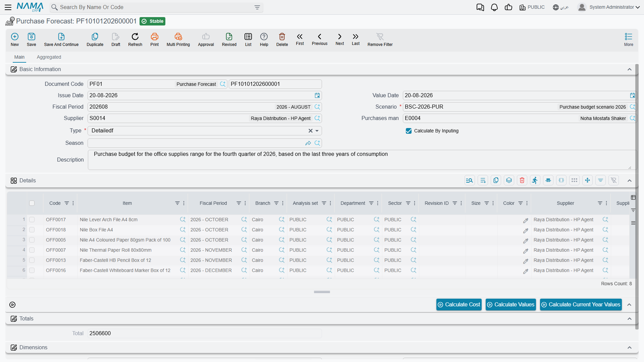Collapse the Basic Information section

click(630, 69)
